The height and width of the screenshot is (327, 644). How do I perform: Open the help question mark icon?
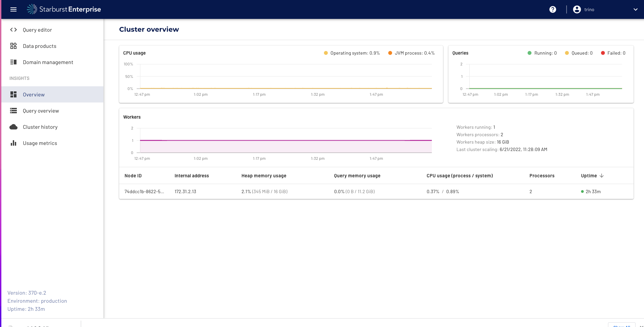pos(553,9)
